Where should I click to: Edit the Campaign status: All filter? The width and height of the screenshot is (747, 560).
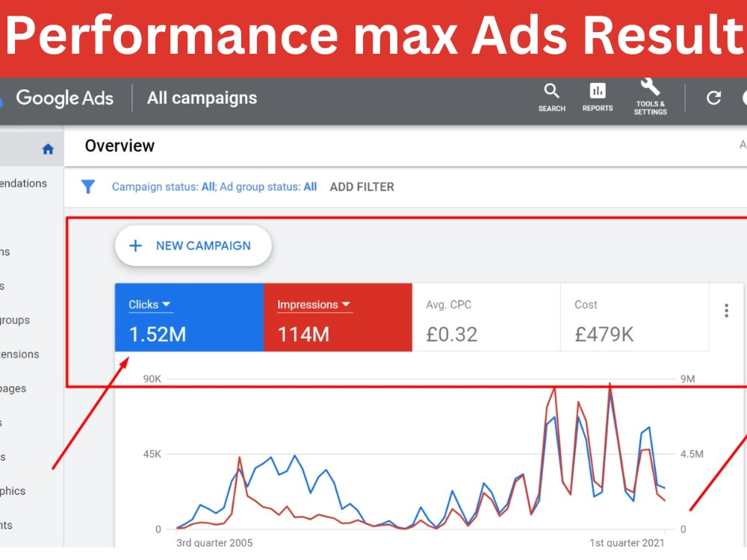click(164, 187)
